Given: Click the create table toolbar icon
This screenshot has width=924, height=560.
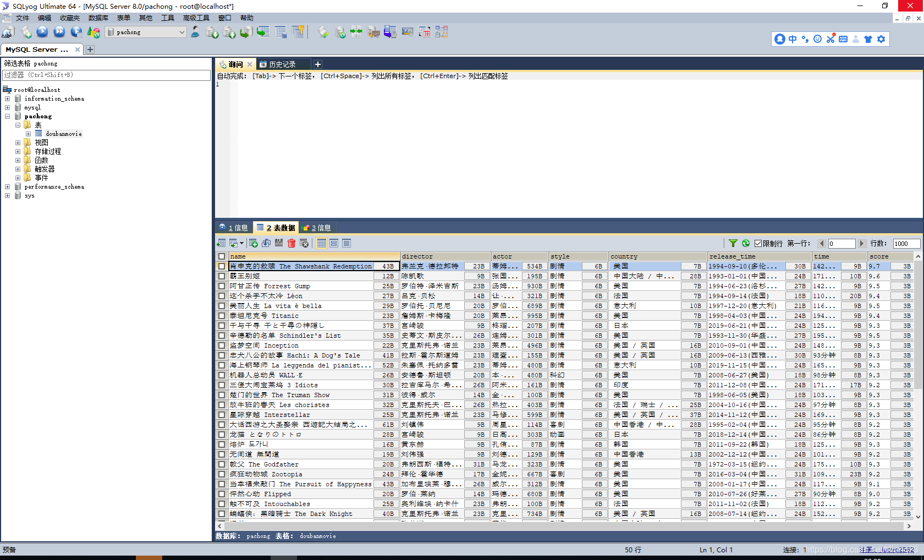Looking at the screenshot, I should [x=280, y=32].
